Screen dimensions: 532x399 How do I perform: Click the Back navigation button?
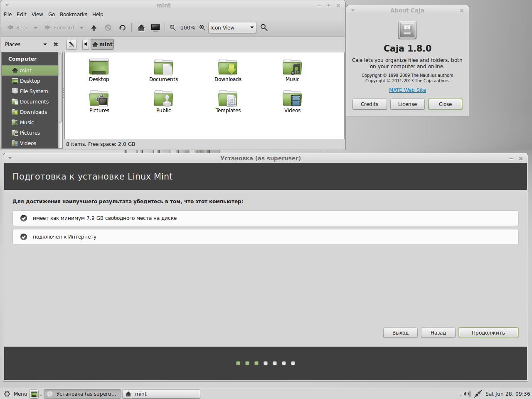pyautogui.click(x=18, y=28)
